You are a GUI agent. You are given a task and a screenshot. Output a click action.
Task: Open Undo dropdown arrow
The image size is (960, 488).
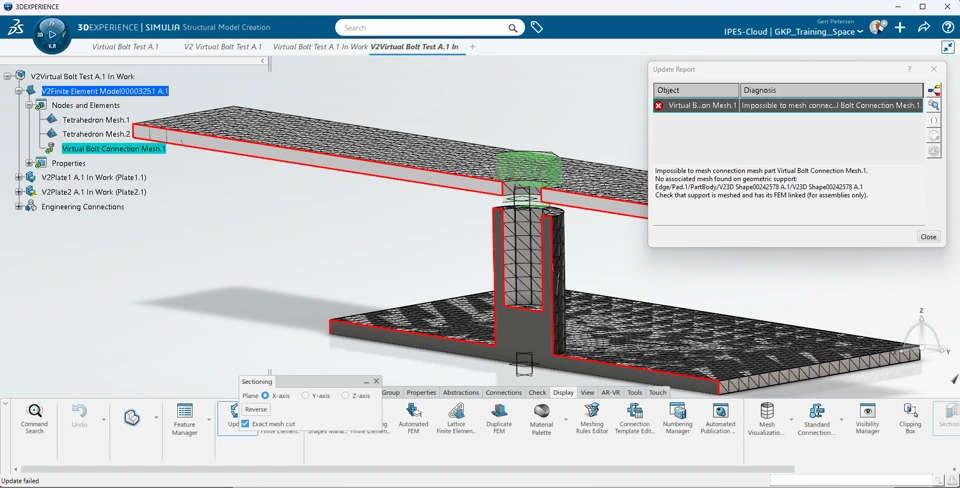pos(103,419)
